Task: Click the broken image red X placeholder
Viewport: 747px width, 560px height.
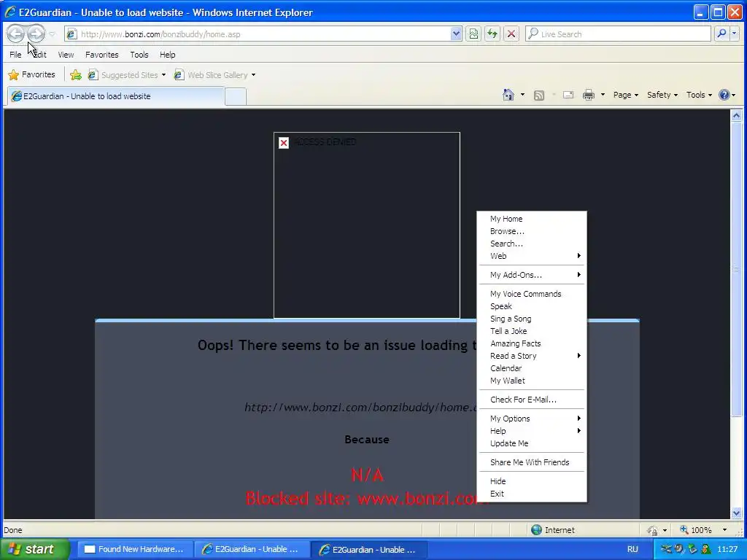Action: pos(284,143)
